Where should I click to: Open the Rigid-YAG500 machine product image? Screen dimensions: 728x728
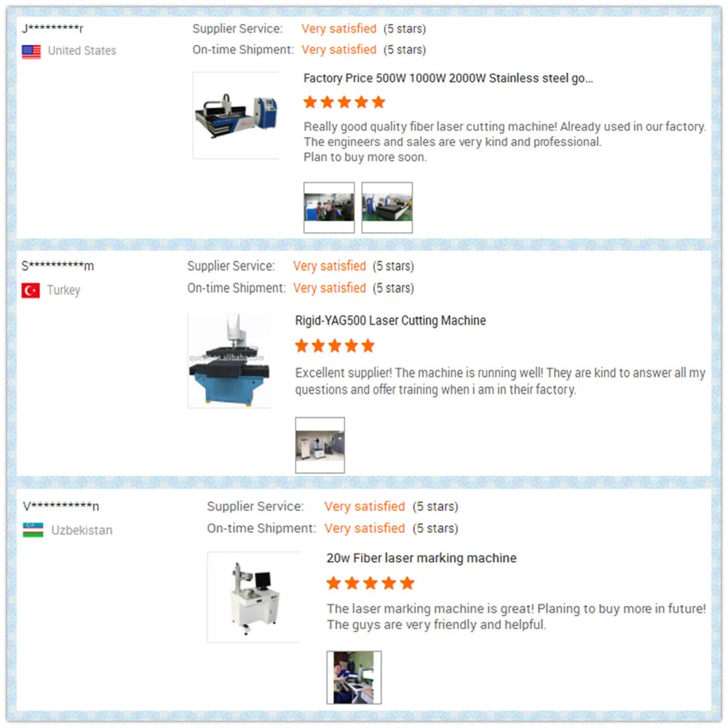coord(229,361)
